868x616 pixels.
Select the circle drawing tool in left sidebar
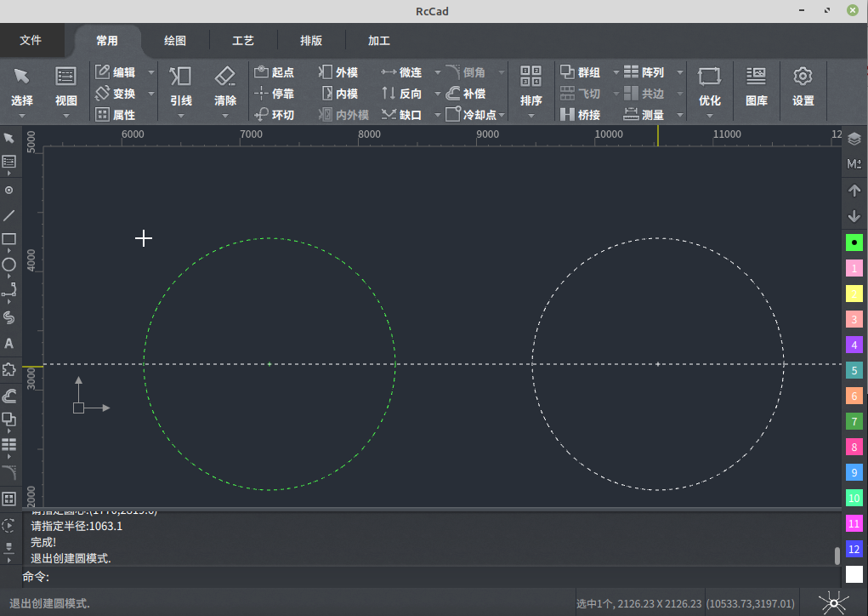point(10,265)
